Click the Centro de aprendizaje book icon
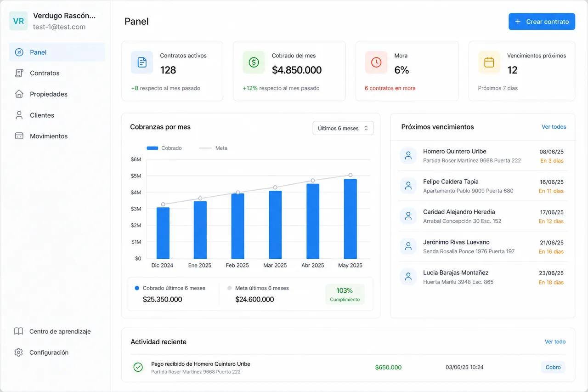The height and width of the screenshot is (392, 588). pos(18,331)
